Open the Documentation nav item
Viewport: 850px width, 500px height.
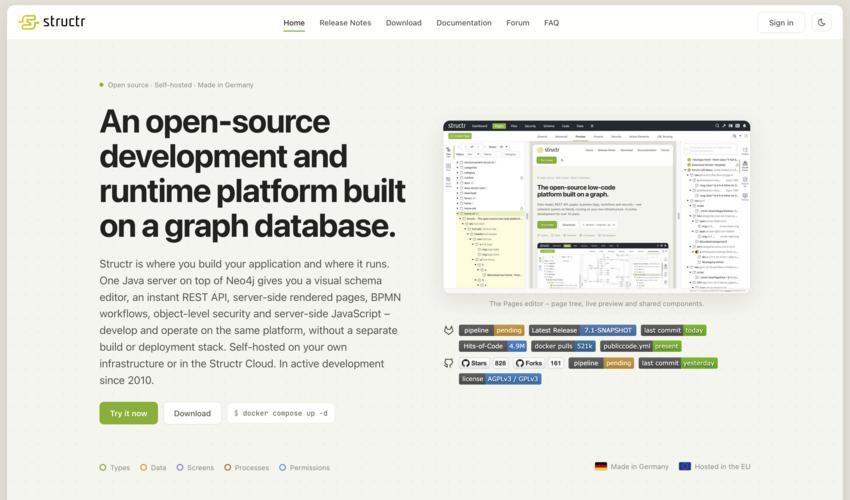[x=464, y=23]
